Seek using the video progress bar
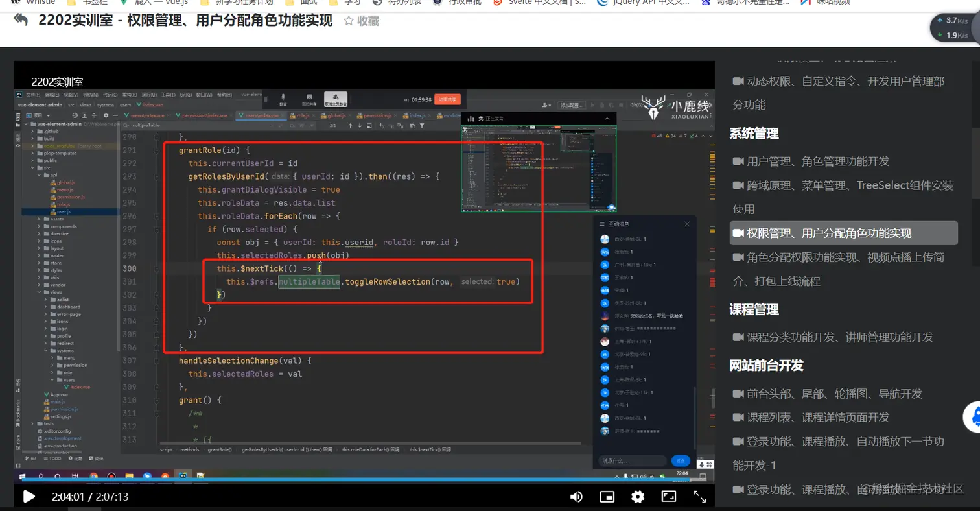 pyautogui.click(x=364, y=480)
